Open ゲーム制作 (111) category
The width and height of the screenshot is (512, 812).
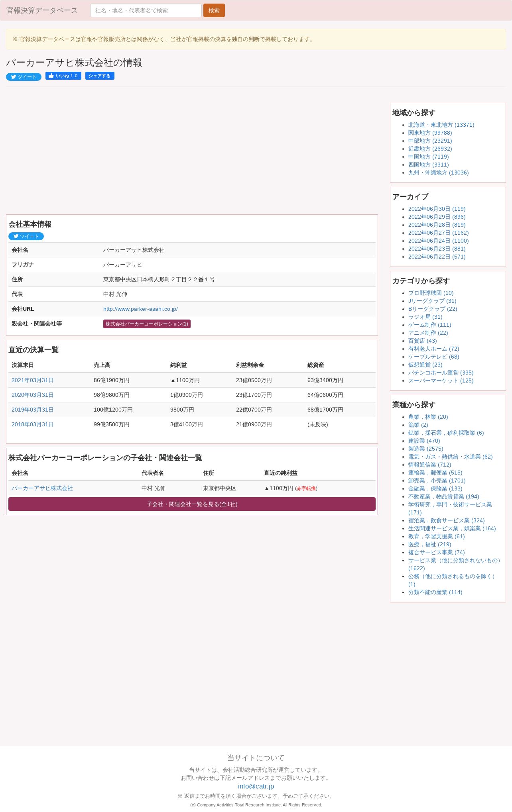pos(429,325)
